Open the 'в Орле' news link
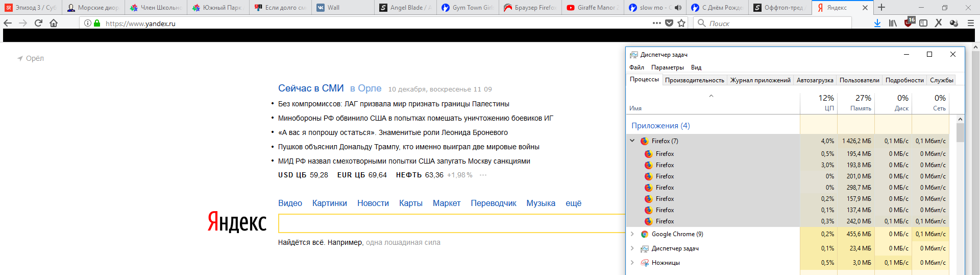 coord(365,88)
